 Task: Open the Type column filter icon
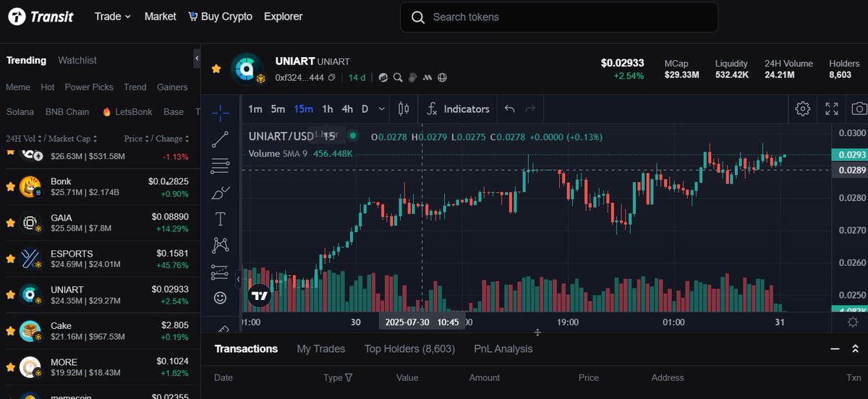[349, 377]
